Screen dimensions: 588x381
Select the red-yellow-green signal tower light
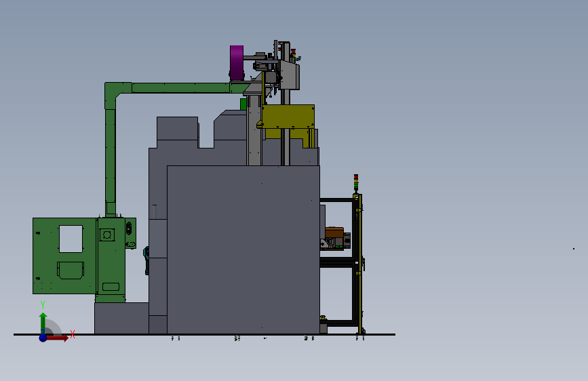(x=356, y=182)
